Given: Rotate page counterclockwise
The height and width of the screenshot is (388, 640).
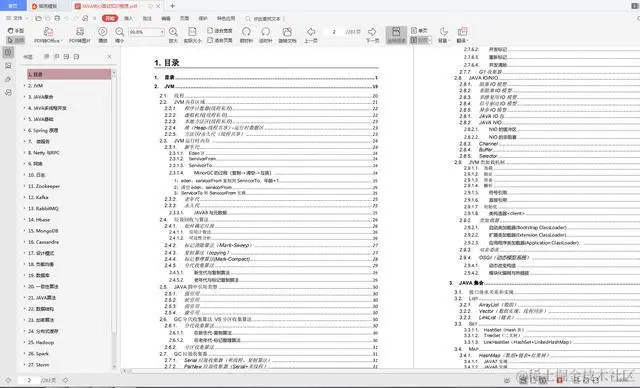Looking at the screenshot, I should click(265, 35).
